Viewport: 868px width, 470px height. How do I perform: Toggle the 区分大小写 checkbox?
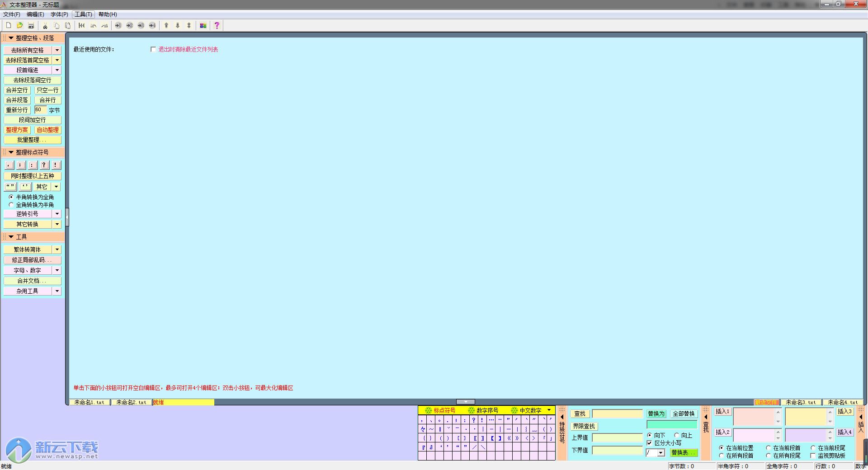pyautogui.click(x=650, y=443)
